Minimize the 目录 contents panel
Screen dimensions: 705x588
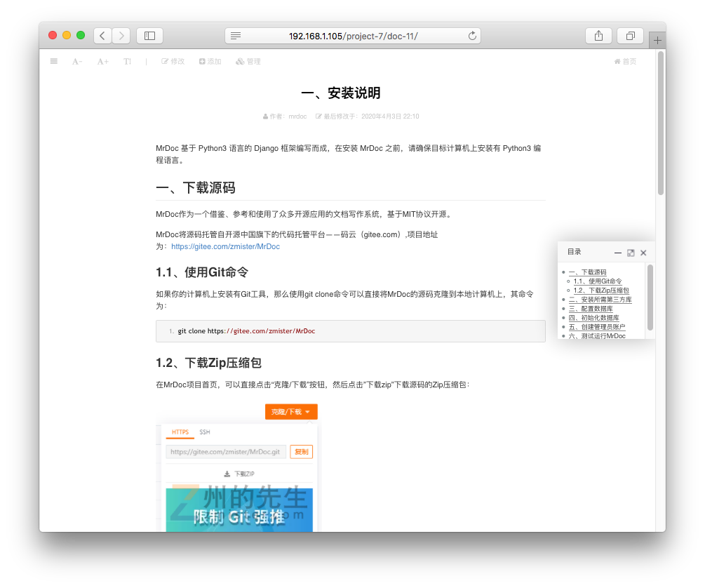[618, 253]
